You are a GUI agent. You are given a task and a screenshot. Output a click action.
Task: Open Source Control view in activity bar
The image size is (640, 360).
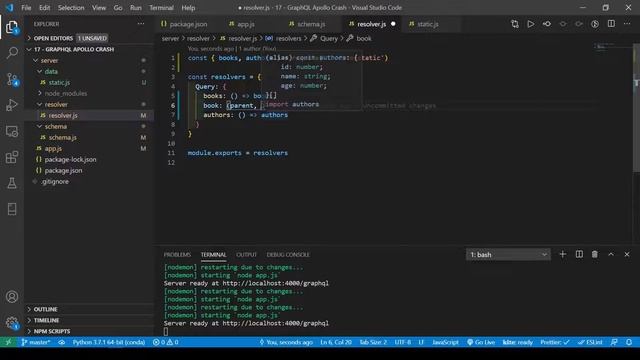pyautogui.click(x=12, y=79)
